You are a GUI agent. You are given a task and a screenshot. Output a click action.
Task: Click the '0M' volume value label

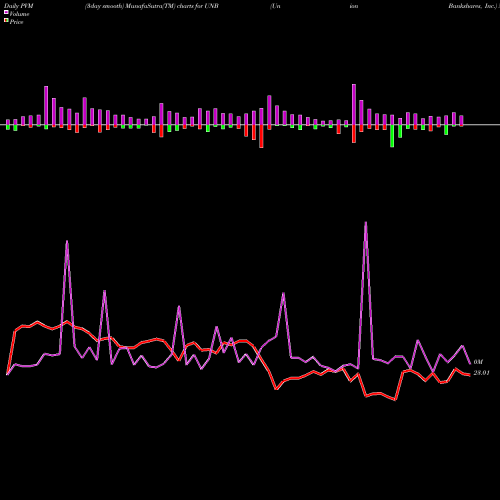pos(478,362)
